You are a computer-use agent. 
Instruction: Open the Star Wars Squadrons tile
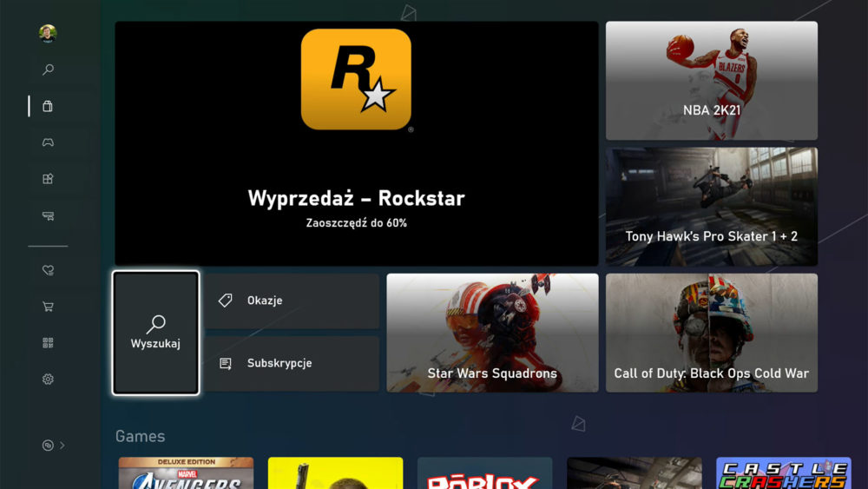point(492,333)
